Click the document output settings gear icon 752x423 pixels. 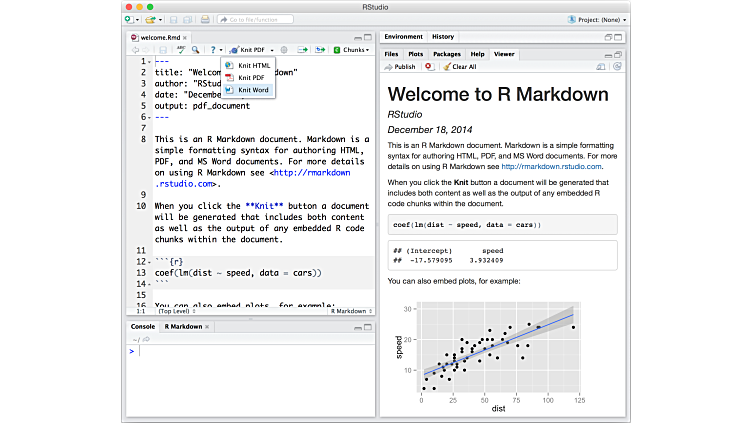point(284,49)
